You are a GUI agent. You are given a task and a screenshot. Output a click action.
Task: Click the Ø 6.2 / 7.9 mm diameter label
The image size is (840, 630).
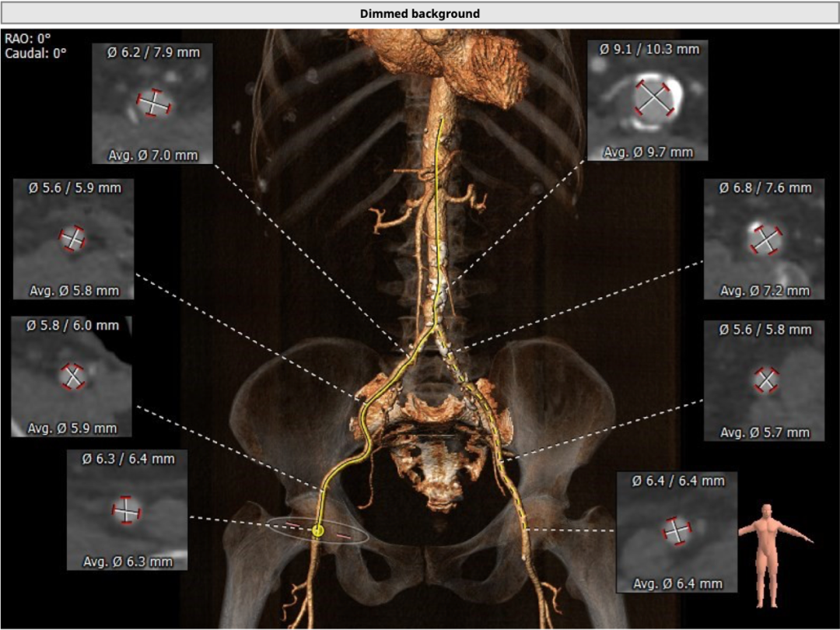point(152,53)
